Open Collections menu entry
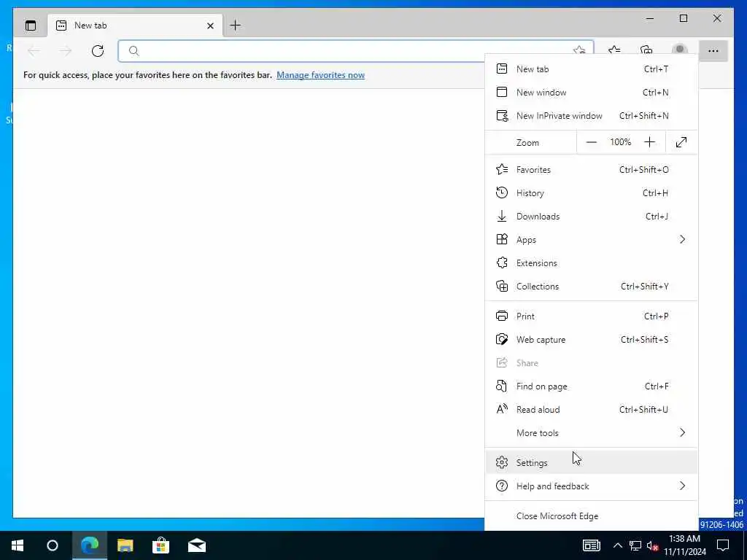The image size is (747, 560). click(591, 286)
